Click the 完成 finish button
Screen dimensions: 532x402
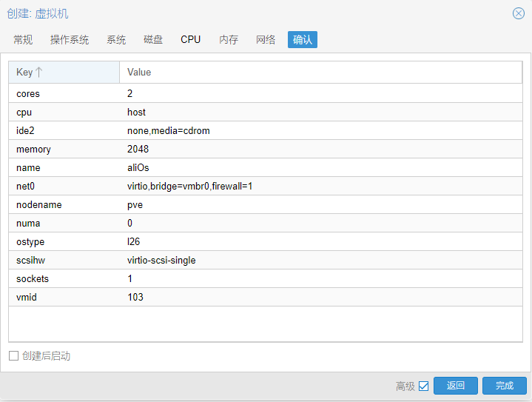504,386
